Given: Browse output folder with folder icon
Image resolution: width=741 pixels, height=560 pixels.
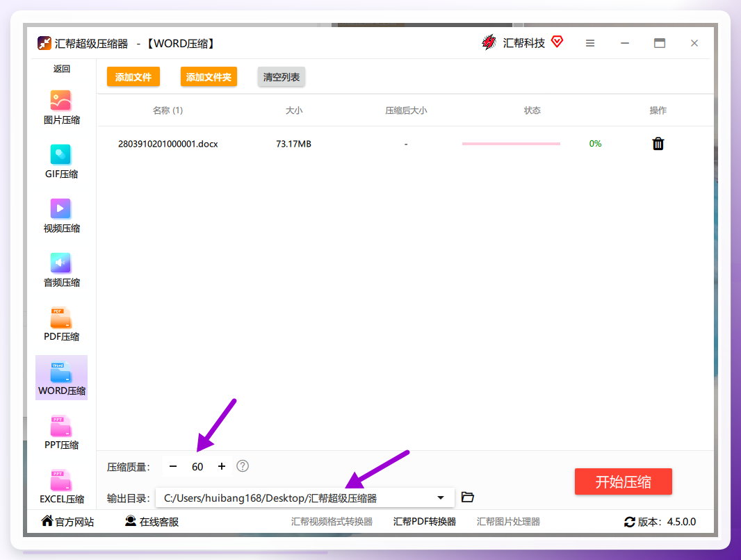Looking at the screenshot, I should [467, 497].
